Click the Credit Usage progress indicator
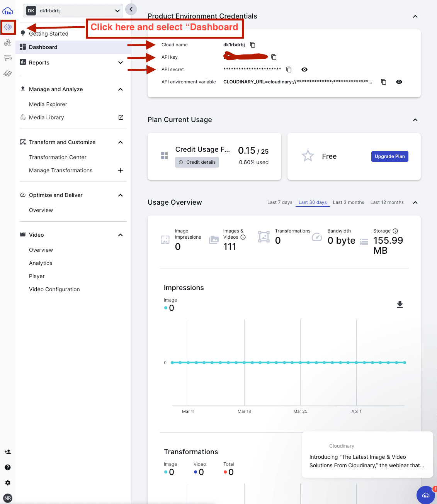The width and height of the screenshot is (437, 504). tap(164, 156)
